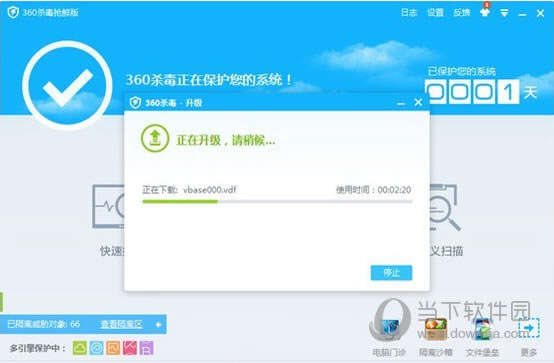The width and height of the screenshot is (554, 363).
Task: Click the blue circular engine icon
Action: pyautogui.click(x=96, y=348)
